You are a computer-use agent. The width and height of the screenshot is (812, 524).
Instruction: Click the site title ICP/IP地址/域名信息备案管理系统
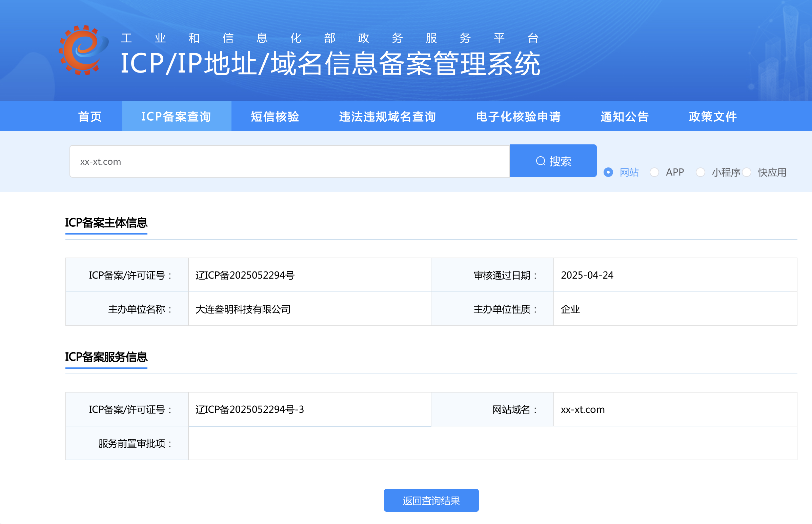tap(330, 64)
